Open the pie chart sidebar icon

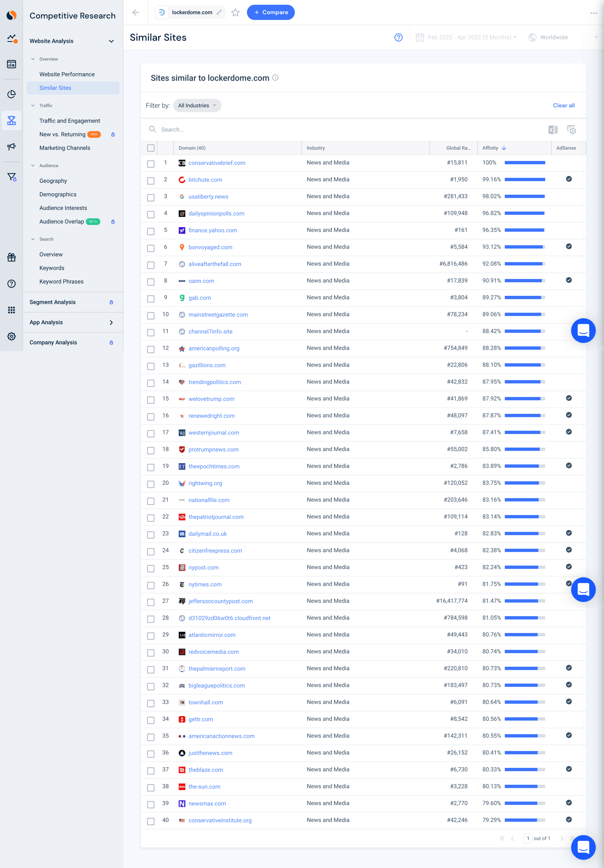(12, 94)
